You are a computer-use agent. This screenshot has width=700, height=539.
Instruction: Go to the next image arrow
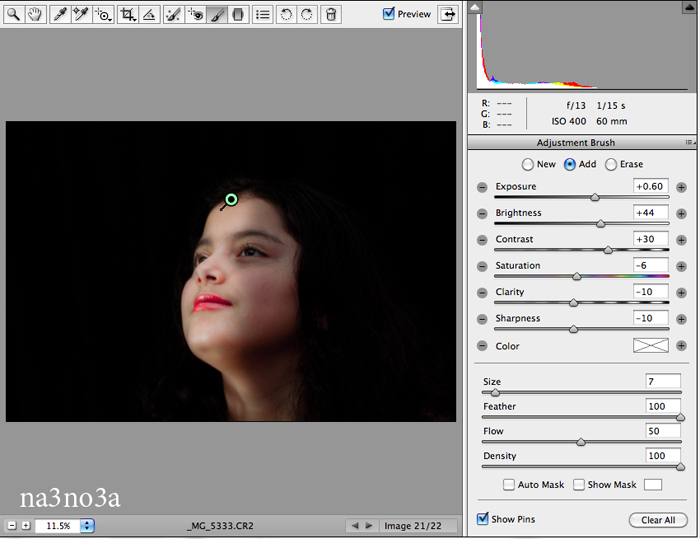click(368, 525)
